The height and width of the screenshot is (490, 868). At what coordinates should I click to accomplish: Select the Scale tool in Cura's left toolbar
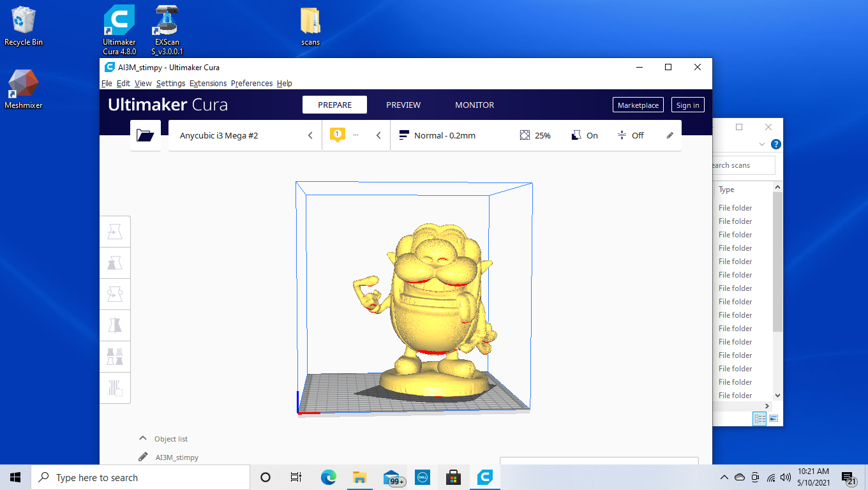click(x=115, y=263)
